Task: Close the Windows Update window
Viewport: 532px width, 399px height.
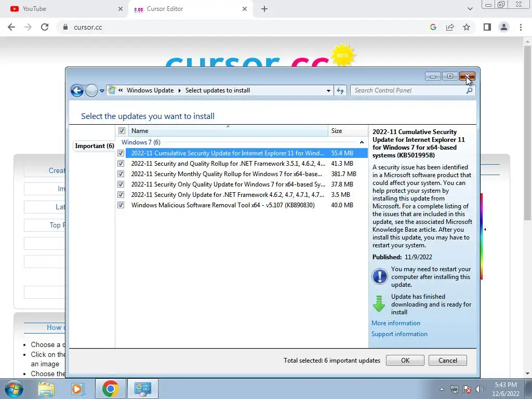Action: point(467,76)
